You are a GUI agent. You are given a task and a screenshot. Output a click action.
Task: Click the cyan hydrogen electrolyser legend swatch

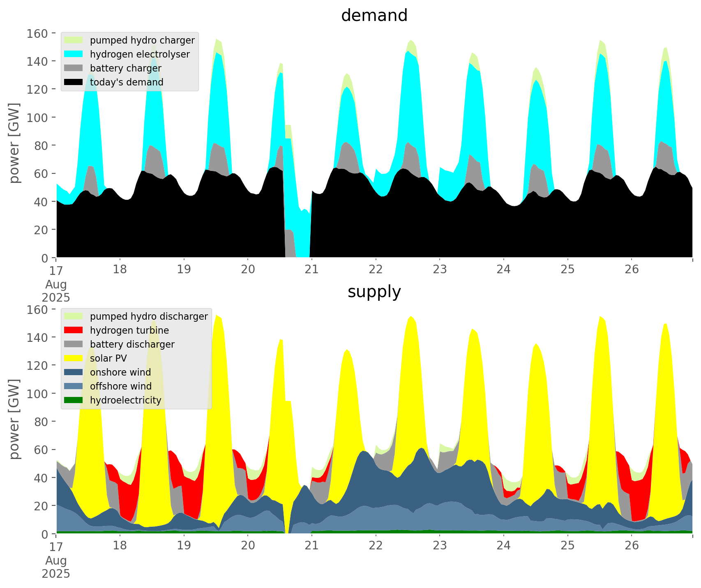point(74,54)
